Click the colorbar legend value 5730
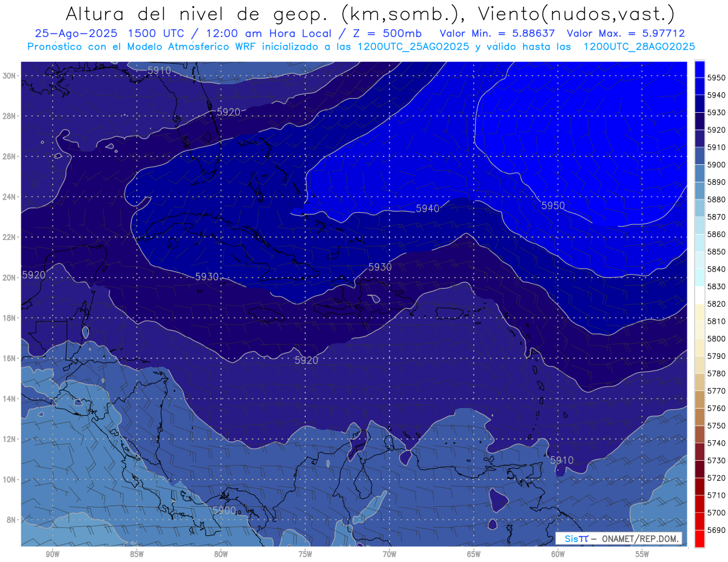 click(716, 460)
